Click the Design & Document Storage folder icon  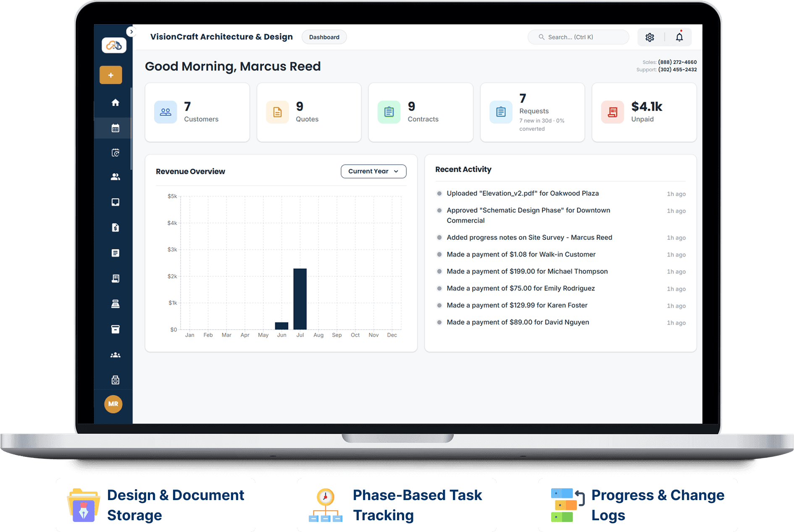pyautogui.click(x=84, y=505)
